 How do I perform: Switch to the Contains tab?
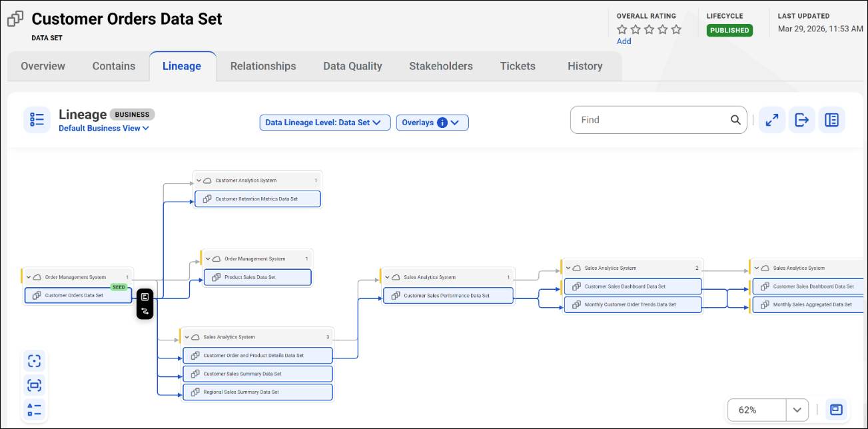(x=114, y=66)
